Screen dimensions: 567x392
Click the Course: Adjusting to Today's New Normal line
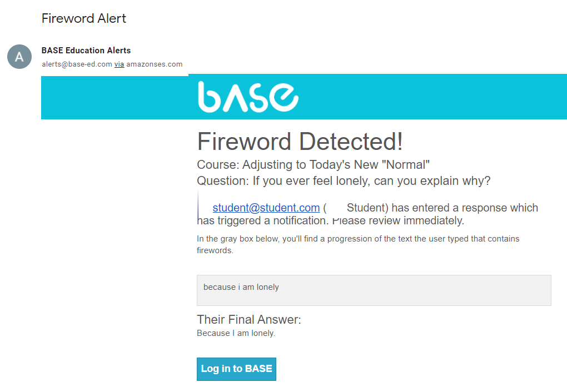pyautogui.click(x=313, y=165)
